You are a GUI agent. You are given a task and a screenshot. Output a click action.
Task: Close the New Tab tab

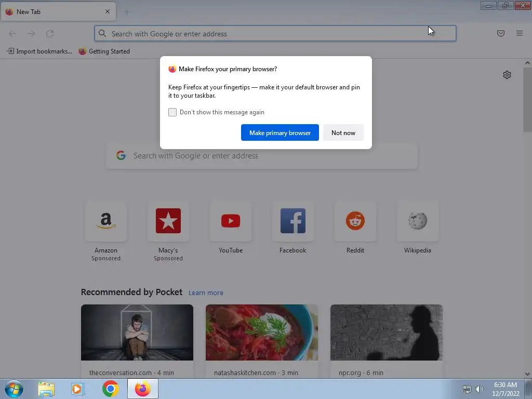(x=108, y=11)
